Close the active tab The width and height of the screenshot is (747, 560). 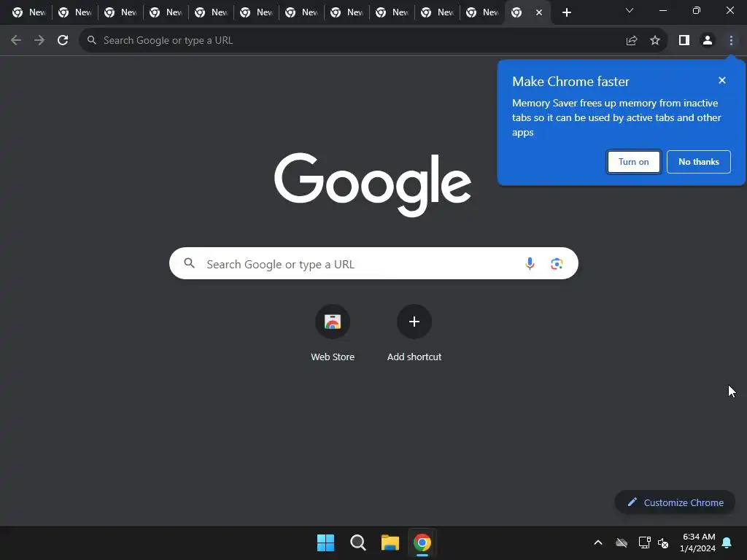click(x=539, y=12)
